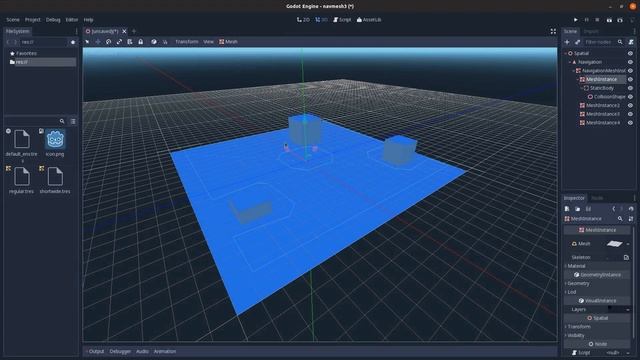Image resolution: width=640 pixels, height=360 pixels.
Task: Toggle distraction-free fullscreen viewport icon
Action: tap(553, 31)
